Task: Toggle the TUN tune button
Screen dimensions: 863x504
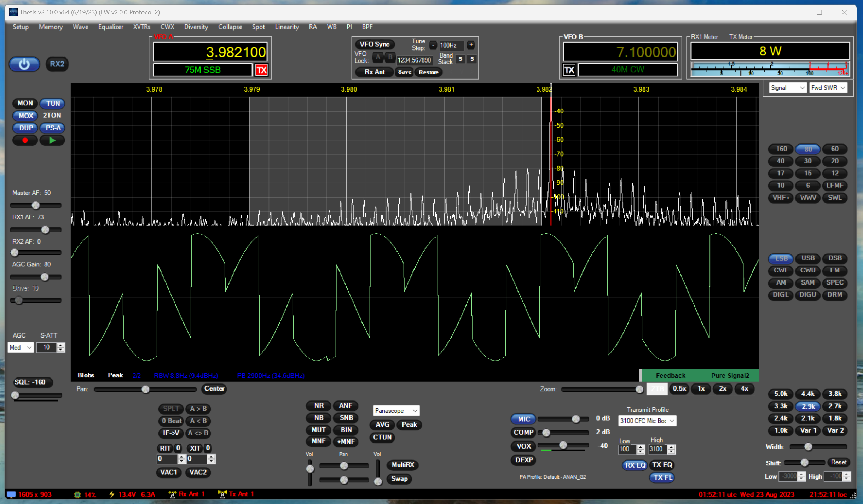Action: coord(53,103)
